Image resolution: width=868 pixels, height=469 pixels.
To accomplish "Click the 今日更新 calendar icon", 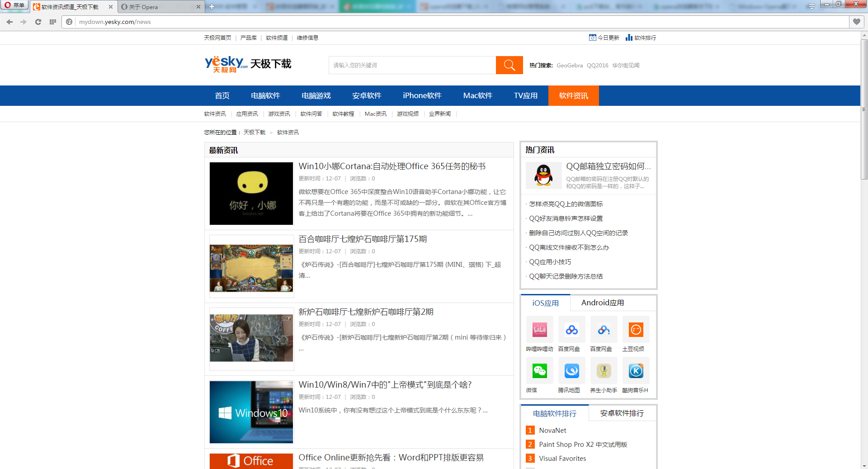I will pos(592,38).
